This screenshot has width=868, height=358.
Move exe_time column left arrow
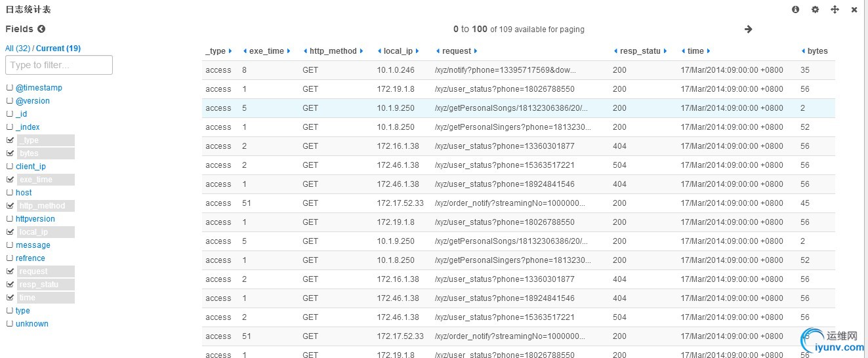245,51
